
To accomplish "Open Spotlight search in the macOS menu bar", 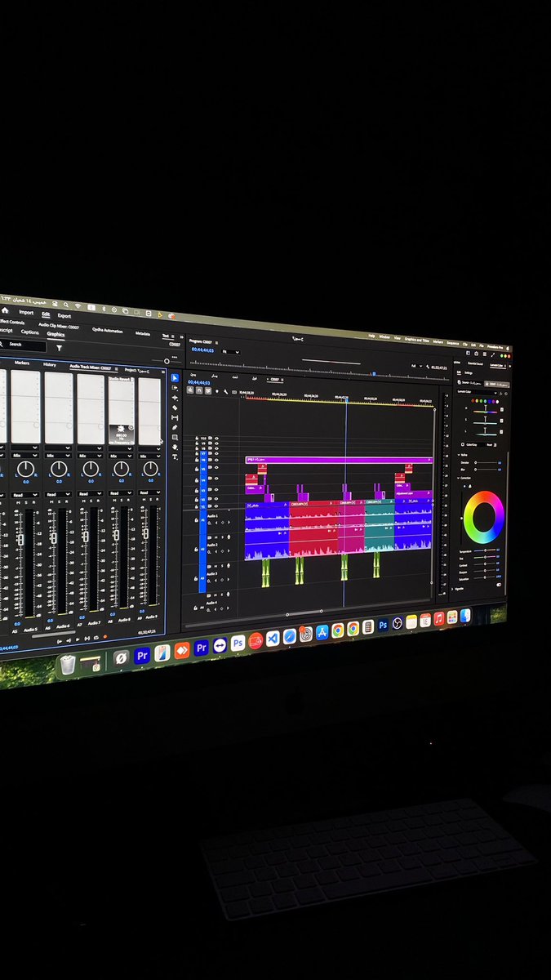I will coord(66,305).
